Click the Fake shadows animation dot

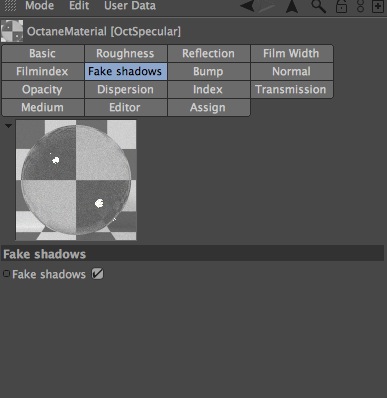tap(6, 274)
